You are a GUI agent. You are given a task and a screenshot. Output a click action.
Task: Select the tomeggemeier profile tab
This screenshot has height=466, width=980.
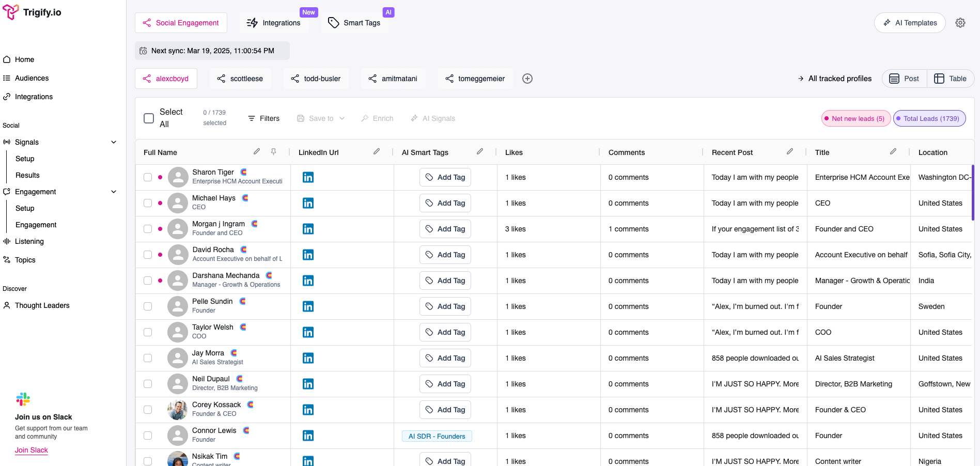(475, 79)
